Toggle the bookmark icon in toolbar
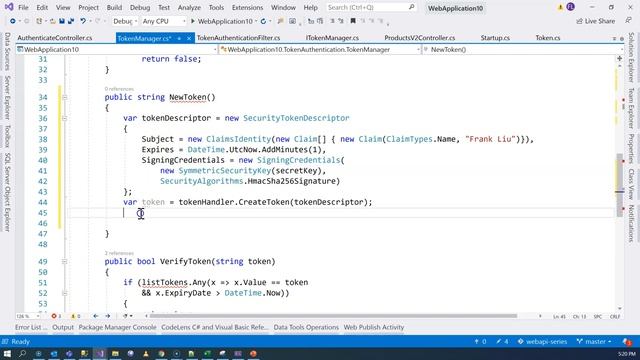The height and width of the screenshot is (360, 640). coord(353,21)
